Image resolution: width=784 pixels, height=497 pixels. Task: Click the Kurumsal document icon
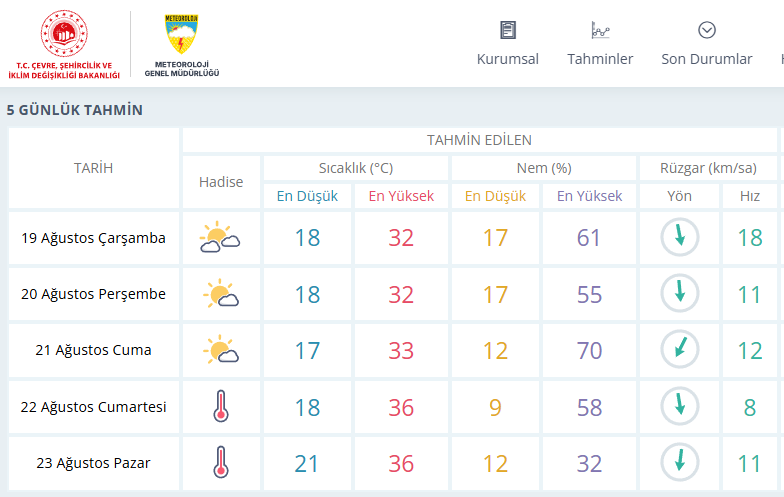[508, 30]
